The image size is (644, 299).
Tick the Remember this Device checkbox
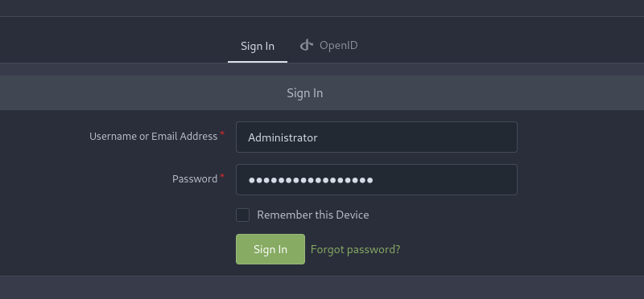pos(243,215)
